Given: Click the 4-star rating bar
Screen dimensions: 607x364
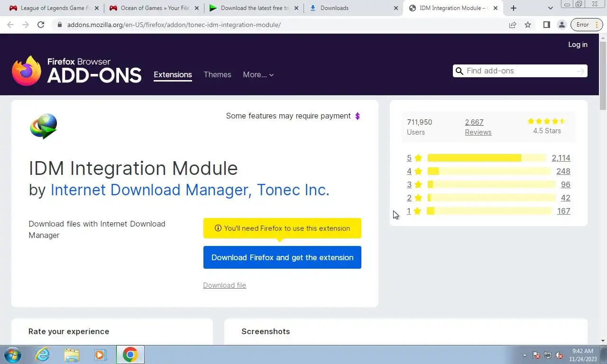Looking at the screenshot, I should pos(489,172).
